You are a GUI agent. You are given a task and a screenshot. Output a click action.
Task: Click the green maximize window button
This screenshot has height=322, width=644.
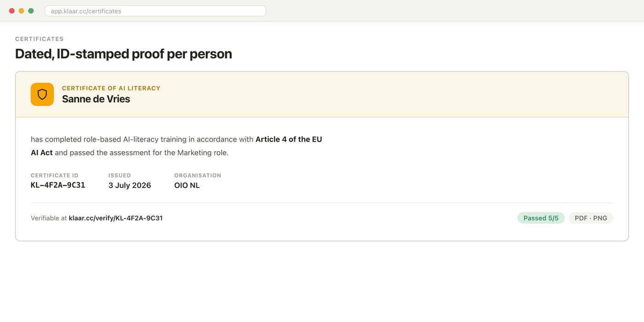[31, 11]
